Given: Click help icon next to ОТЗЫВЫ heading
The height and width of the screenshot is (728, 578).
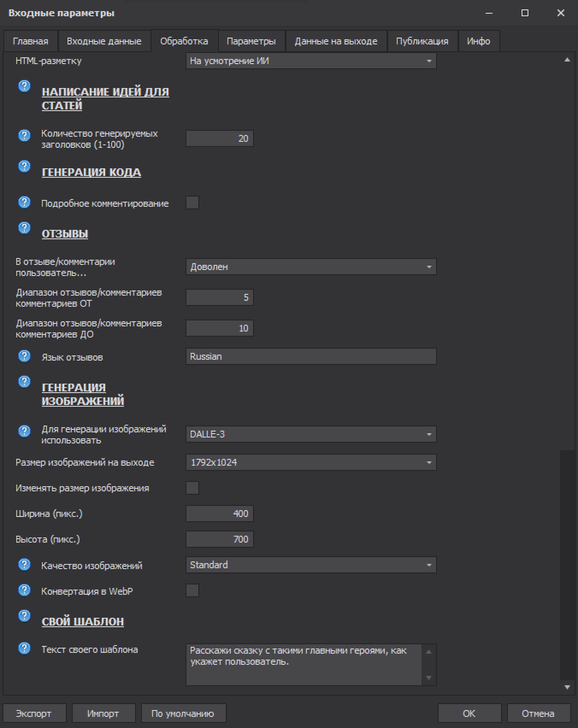Looking at the screenshot, I should 24,228.
